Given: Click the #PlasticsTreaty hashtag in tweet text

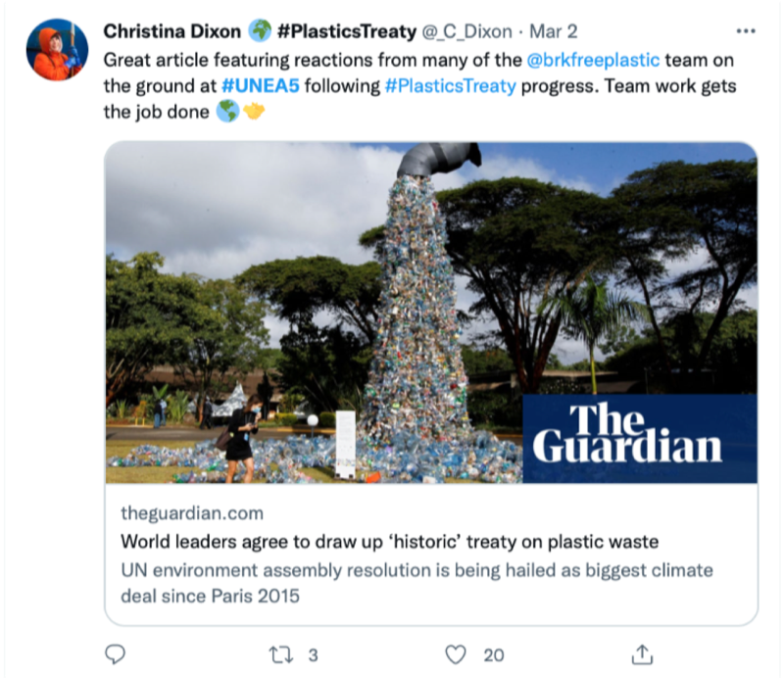Looking at the screenshot, I should (450, 85).
